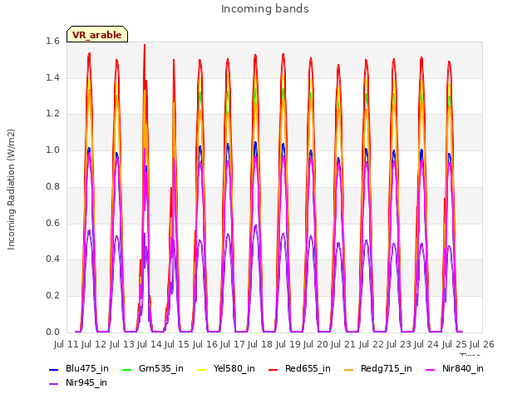Viewport: 532px width, 399px height.
Task: Click the Jul 25 x-axis date label
Action: 454,344
